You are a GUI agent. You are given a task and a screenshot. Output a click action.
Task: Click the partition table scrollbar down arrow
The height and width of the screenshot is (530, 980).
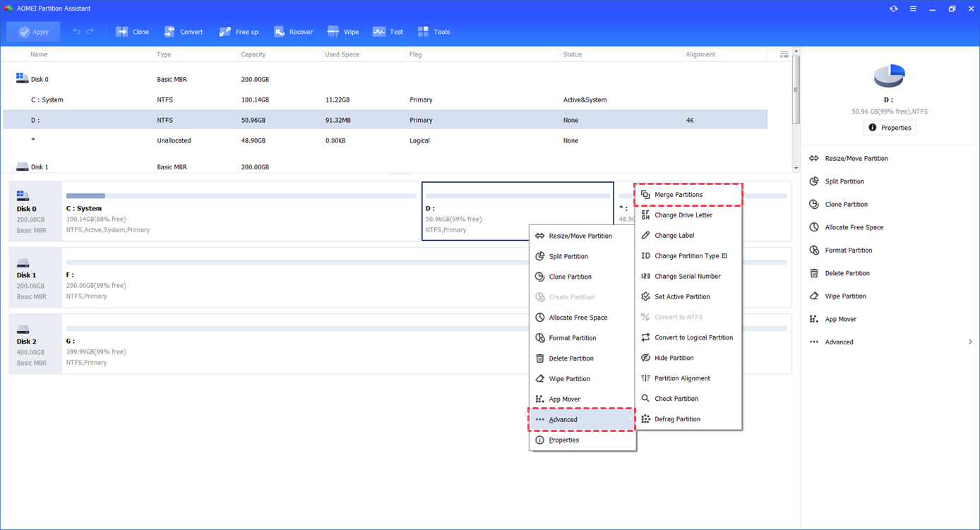pyautogui.click(x=796, y=168)
